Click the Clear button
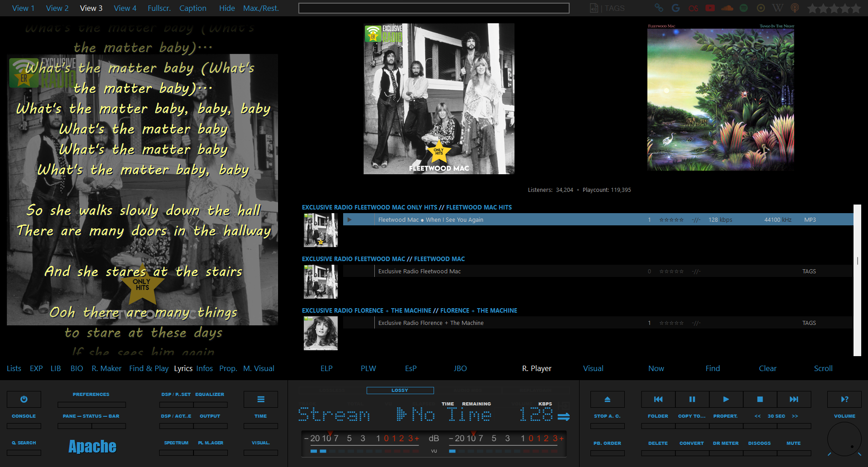 (x=768, y=368)
